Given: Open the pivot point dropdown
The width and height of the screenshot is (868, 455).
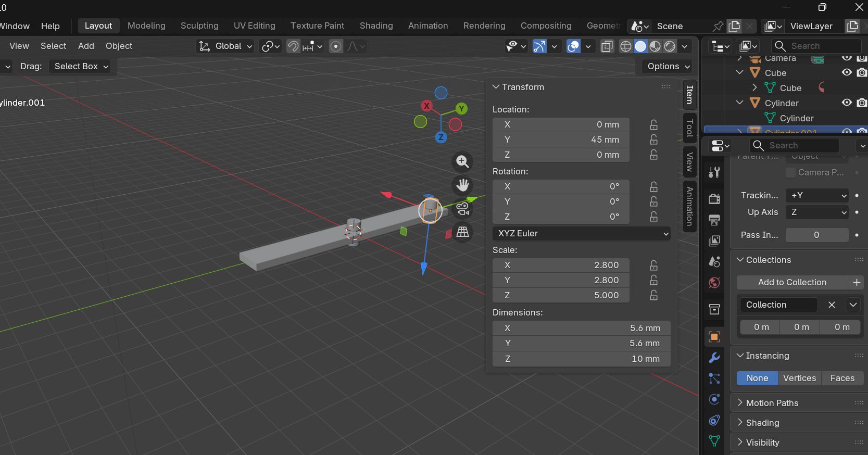Looking at the screenshot, I should click(x=271, y=46).
